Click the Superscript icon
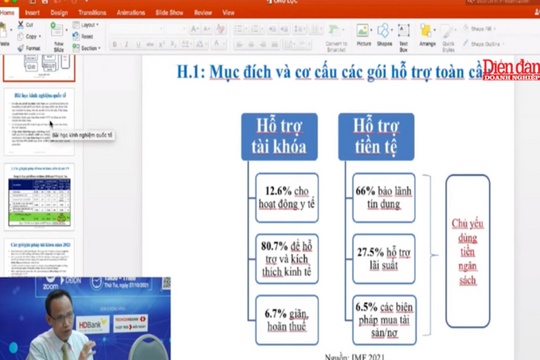 click(162, 44)
